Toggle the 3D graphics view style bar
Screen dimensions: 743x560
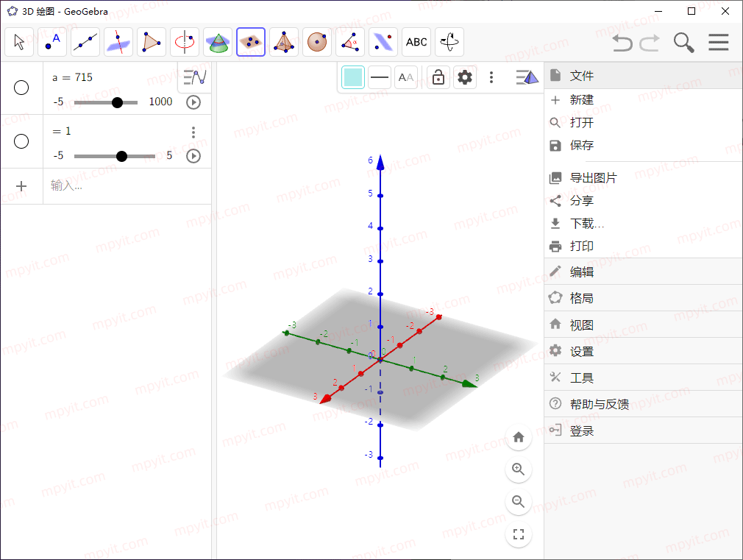click(527, 77)
